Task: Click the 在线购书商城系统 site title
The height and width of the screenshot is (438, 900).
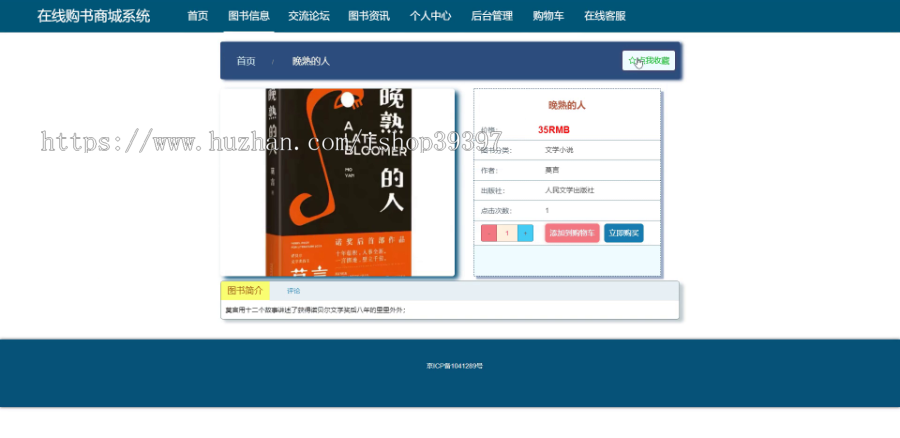Action: 94,16
